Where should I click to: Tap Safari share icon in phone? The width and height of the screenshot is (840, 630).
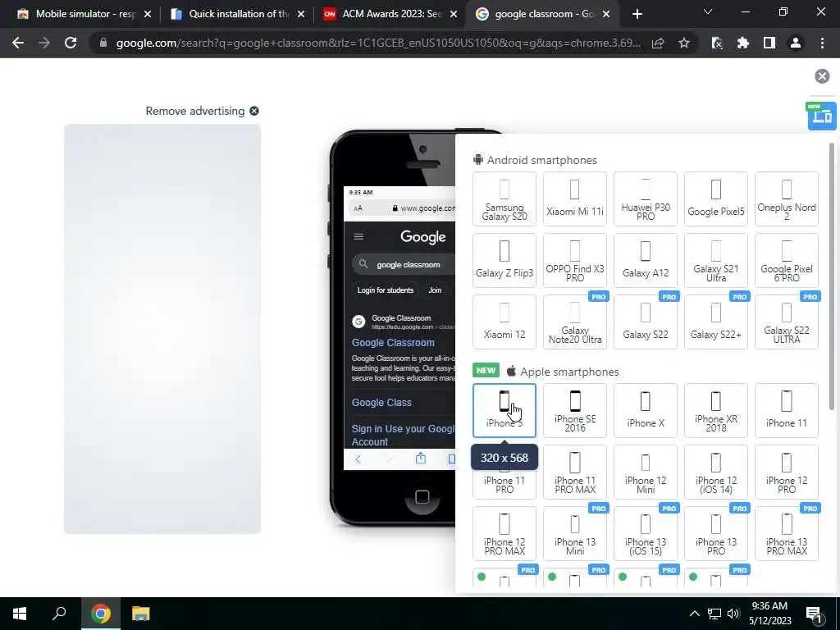click(421, 458)
